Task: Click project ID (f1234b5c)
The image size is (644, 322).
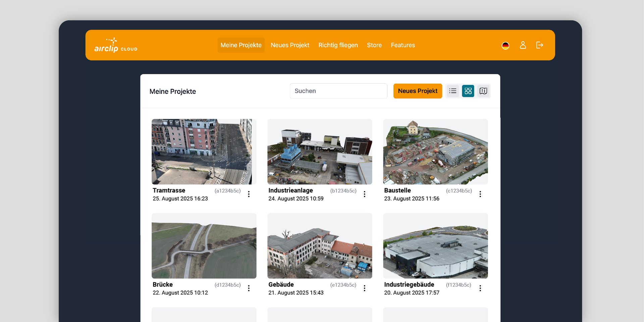Action: tap(459, 285)
